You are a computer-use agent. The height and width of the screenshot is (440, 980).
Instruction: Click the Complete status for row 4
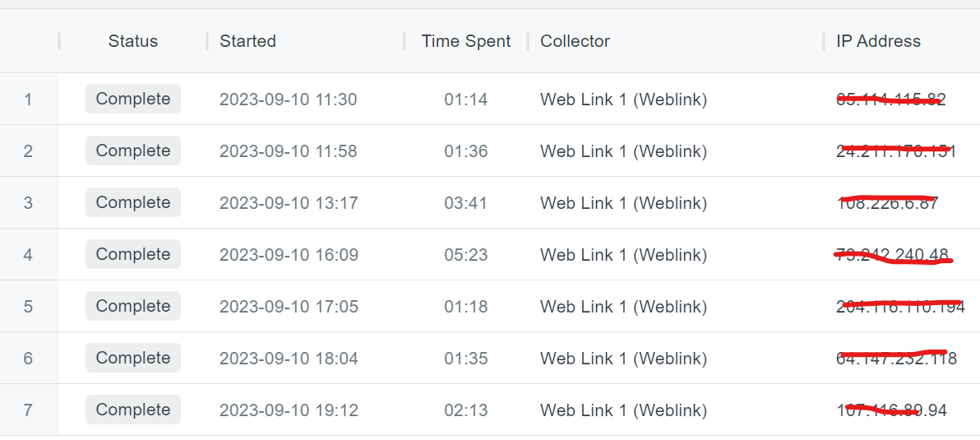pyautogui.click(x=132, y=254)
